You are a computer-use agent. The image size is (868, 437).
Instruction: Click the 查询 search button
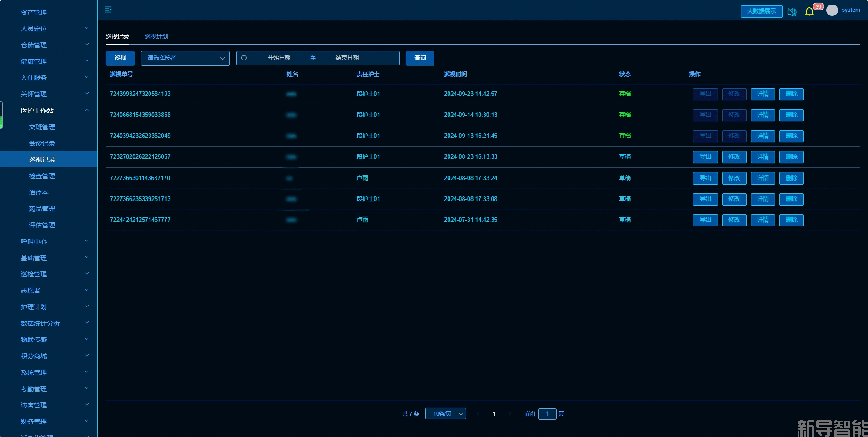pos(420,58)
